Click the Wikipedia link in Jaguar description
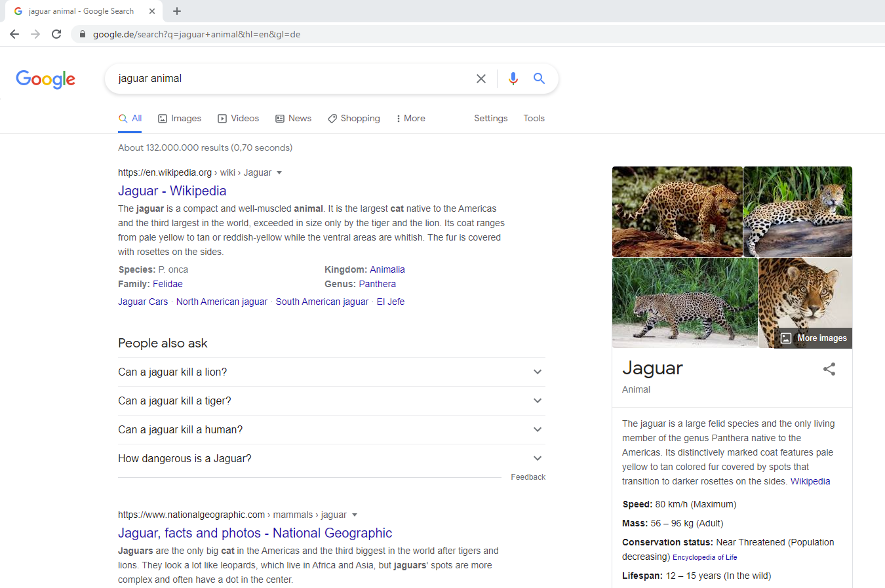The width and height of the screenshot is (885, 588). tap(810, 481)
